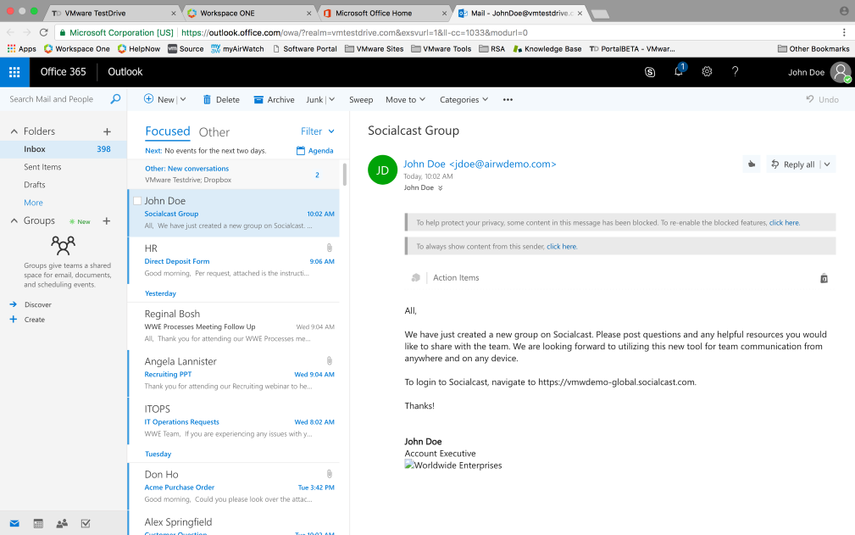Select checkbox on John Doe Socialcast email
This screenshot has width=855, height=535.
tap(137, 201)
